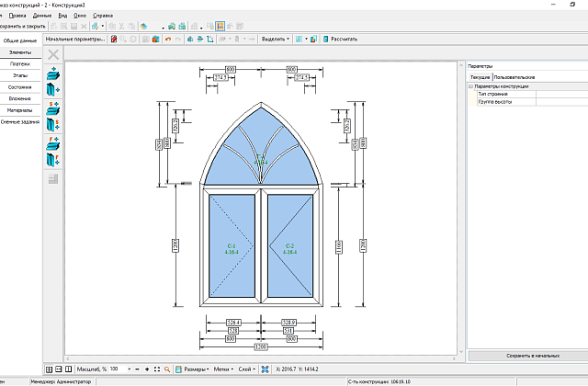Screen dimensions: 588x386
Task: Open the Выделить dropdown
Action: point(276,39)
